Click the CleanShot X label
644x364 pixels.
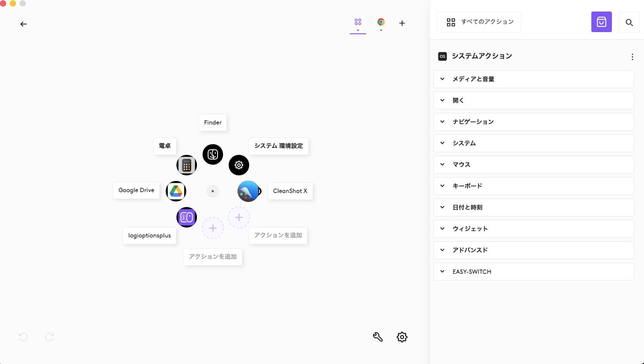point(290,191)
